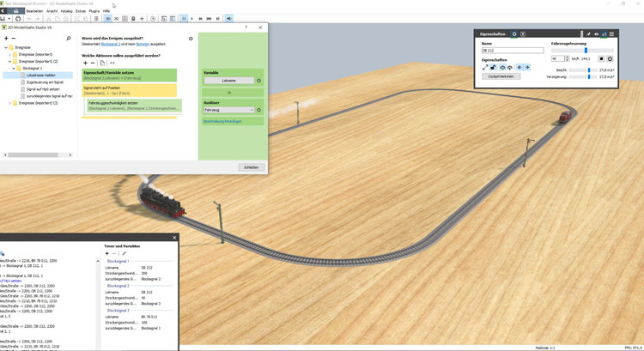Collapse the Blocksignal 1 tree folder

click(15, 68)
